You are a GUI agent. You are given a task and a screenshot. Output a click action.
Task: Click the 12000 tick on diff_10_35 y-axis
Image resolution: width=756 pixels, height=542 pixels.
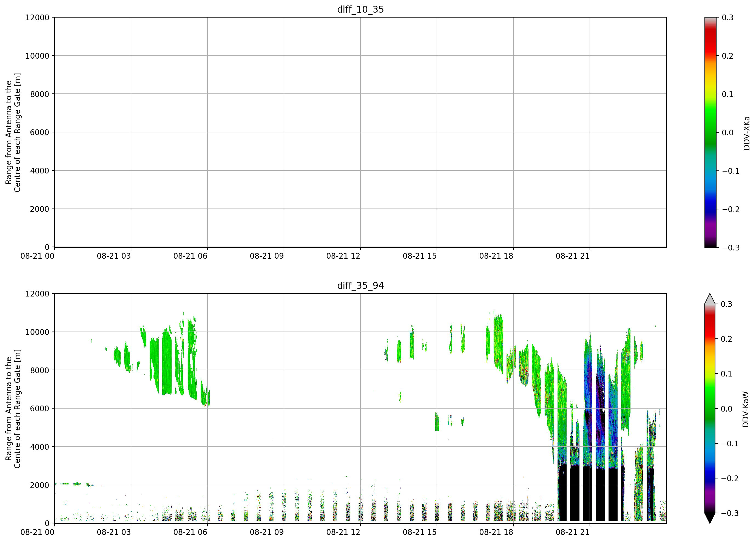(x=37, y=17)
